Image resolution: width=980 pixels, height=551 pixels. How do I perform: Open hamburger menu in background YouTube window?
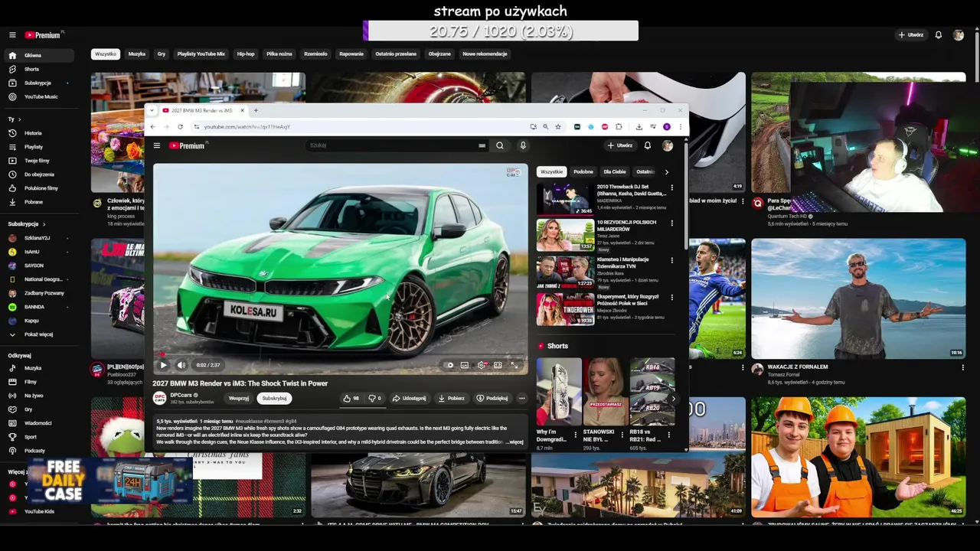point(12,35)
